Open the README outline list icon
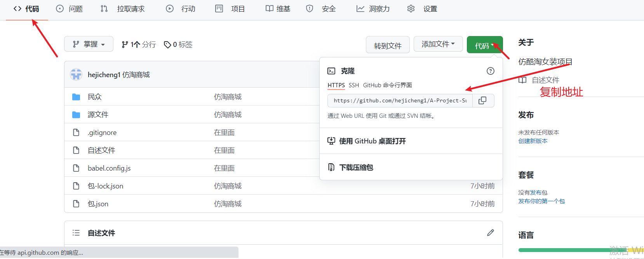644x259 pixels. click(76, 233)
